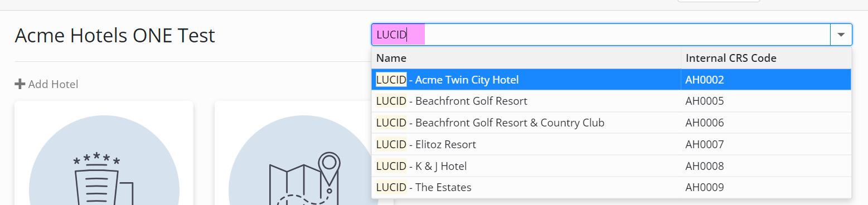
Task: Click CRS code AH0008 cell
Action: 766,166
